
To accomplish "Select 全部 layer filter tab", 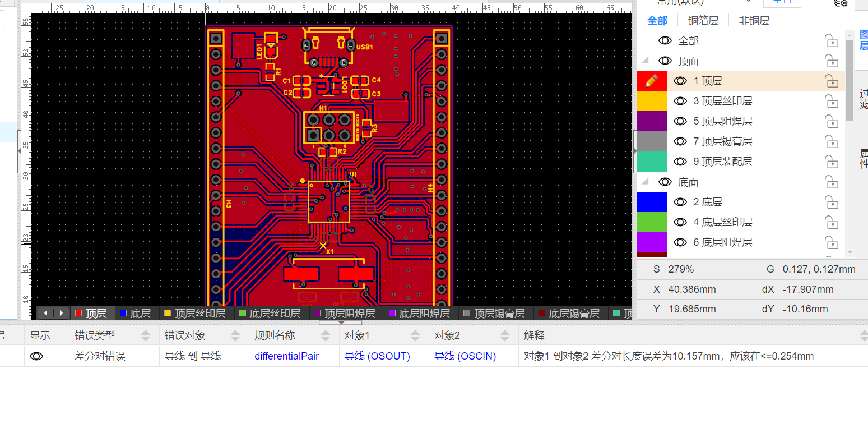I will [658, 21].
